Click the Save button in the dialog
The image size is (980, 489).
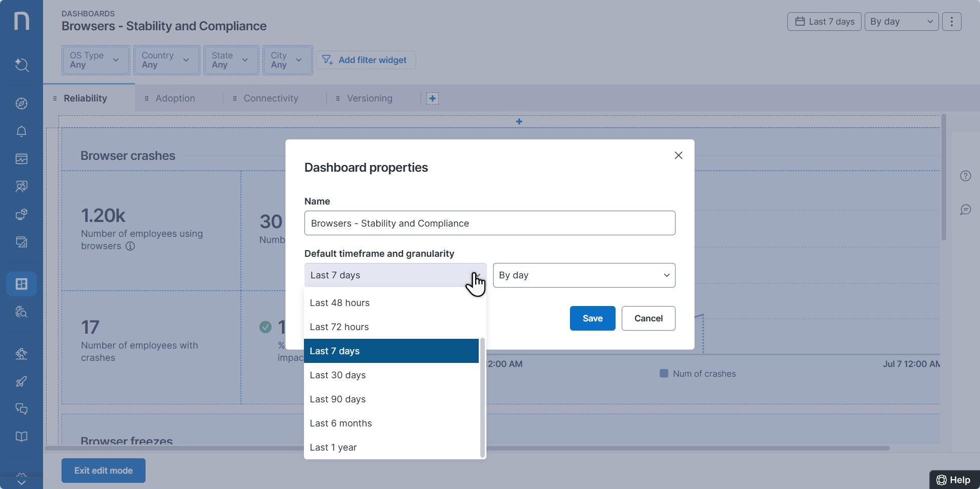(x=592, y=318)
